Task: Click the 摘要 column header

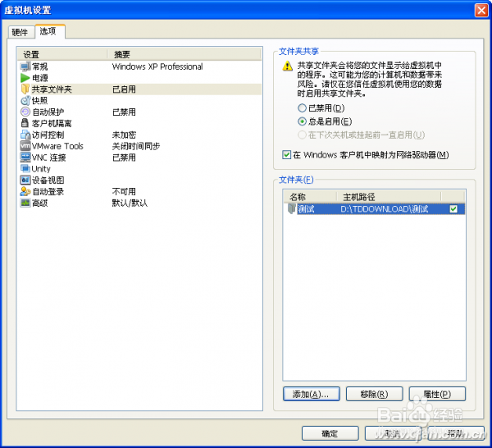Action: (x=184, y=55)
